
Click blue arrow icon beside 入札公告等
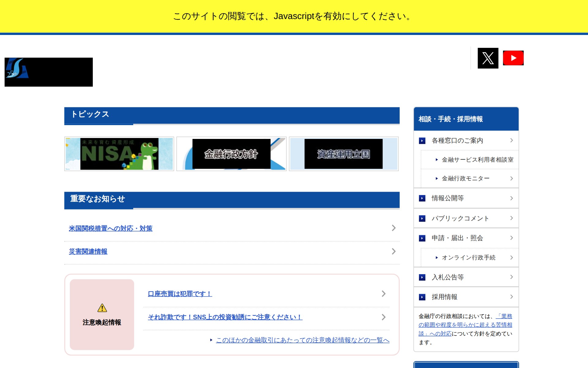pyautogui.click(x=422, y=278)
